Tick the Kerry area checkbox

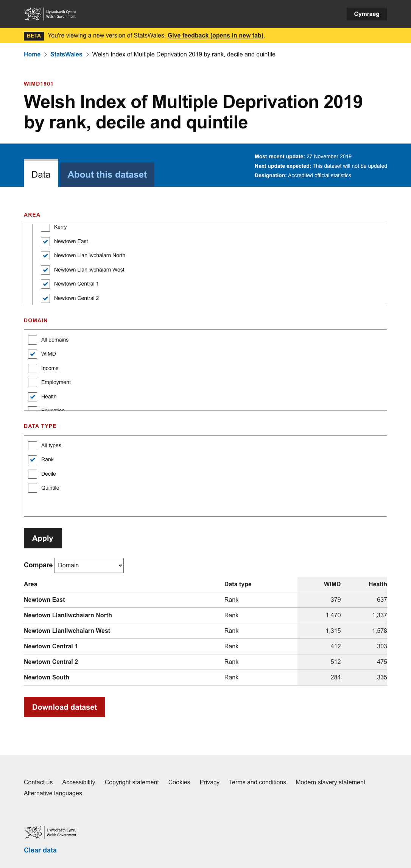point(45,227)
